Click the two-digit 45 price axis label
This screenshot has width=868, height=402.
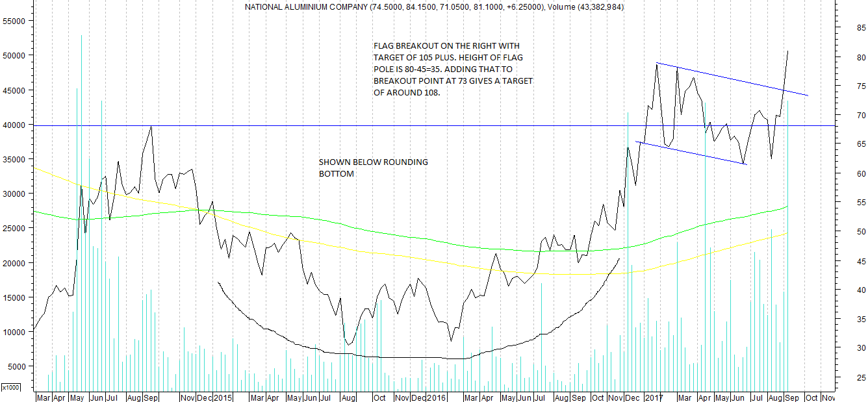[860, 261]
